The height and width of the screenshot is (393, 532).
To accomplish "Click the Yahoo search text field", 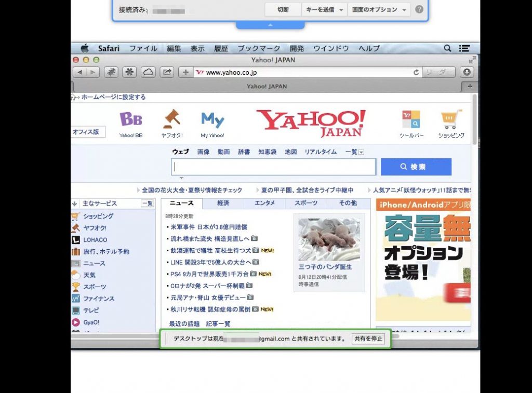I will 273,167.
